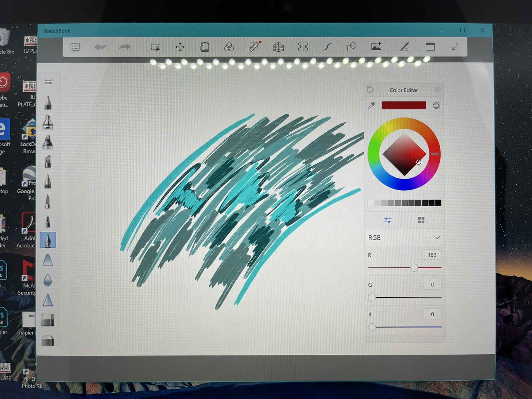The height and width of the screenshot is (399, 532).
Task: Open the SketchBook main menu list icon
Action: pos(75,47)
